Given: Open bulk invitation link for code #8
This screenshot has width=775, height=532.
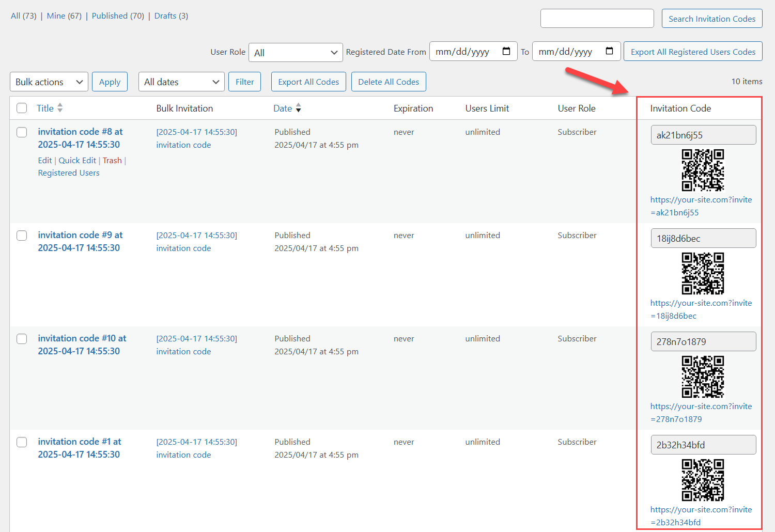Looking at the screenshot, I should pyautogui.click(x=196, y=138).
